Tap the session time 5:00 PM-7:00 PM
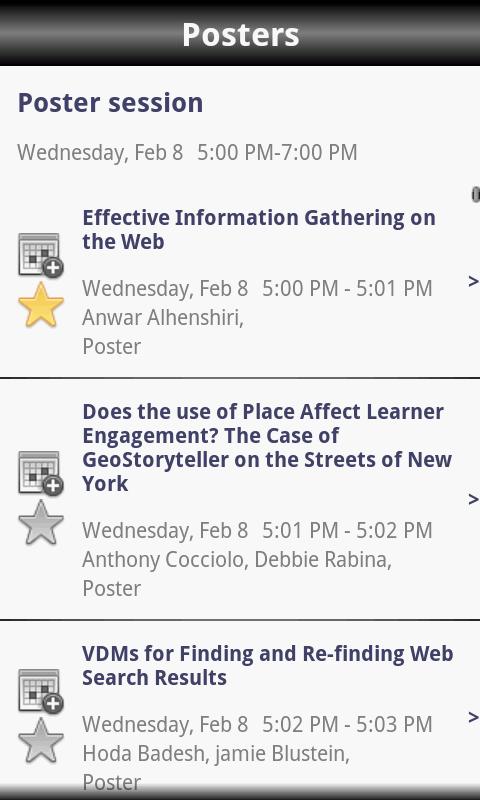Viewport: 480px width, 800px height. click(277, 153)
